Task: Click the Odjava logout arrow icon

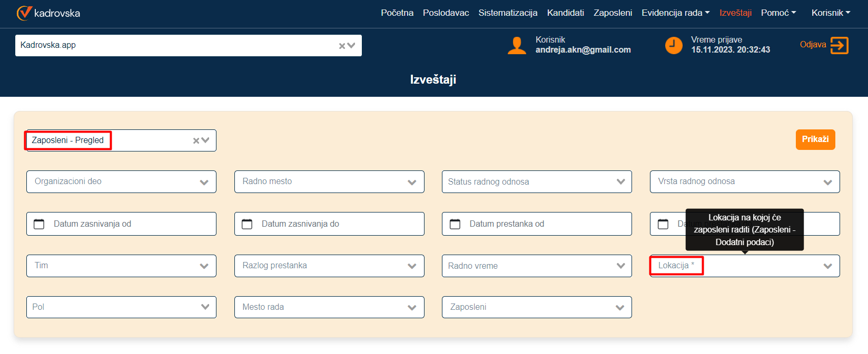Action: pyautogui.click(x=839, y=46)
